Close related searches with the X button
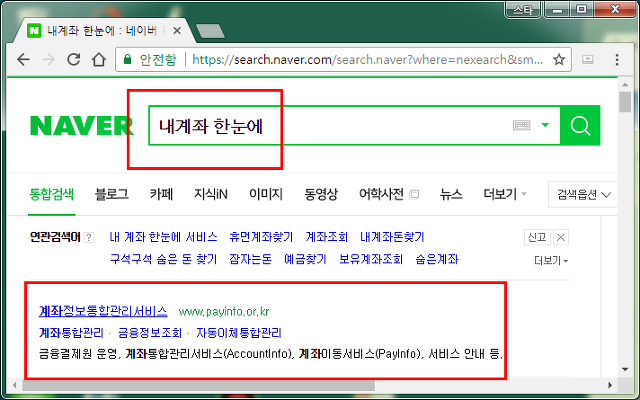This screenshot has width=640, height=400. (561, 237)
